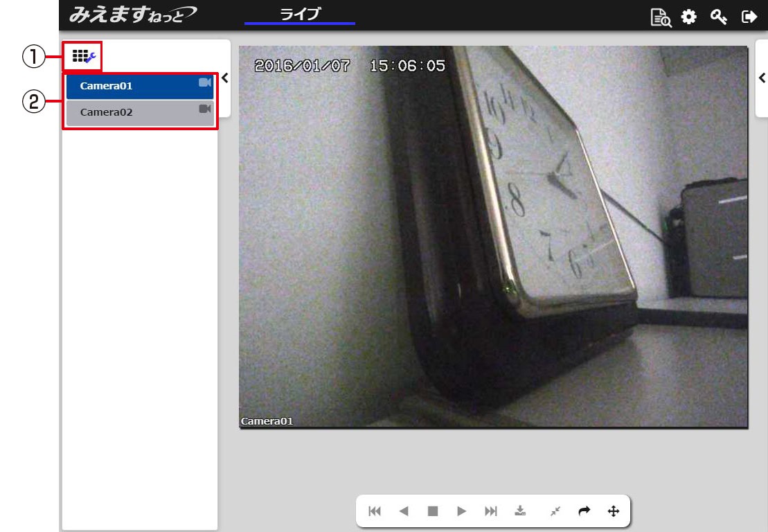Log out using the exit arrow icon
Screen dimensions: 768x532
coord(749,17)
